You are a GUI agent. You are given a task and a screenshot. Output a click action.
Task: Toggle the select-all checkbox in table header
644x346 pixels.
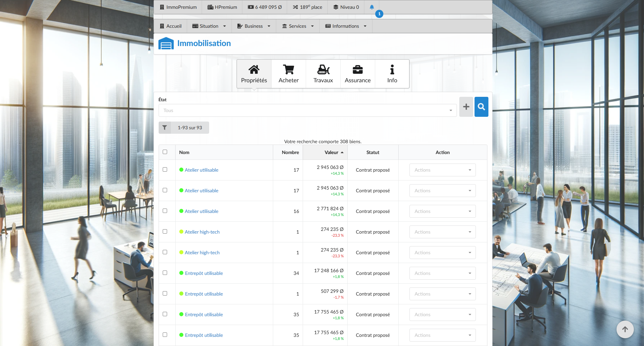coord(165,152)
